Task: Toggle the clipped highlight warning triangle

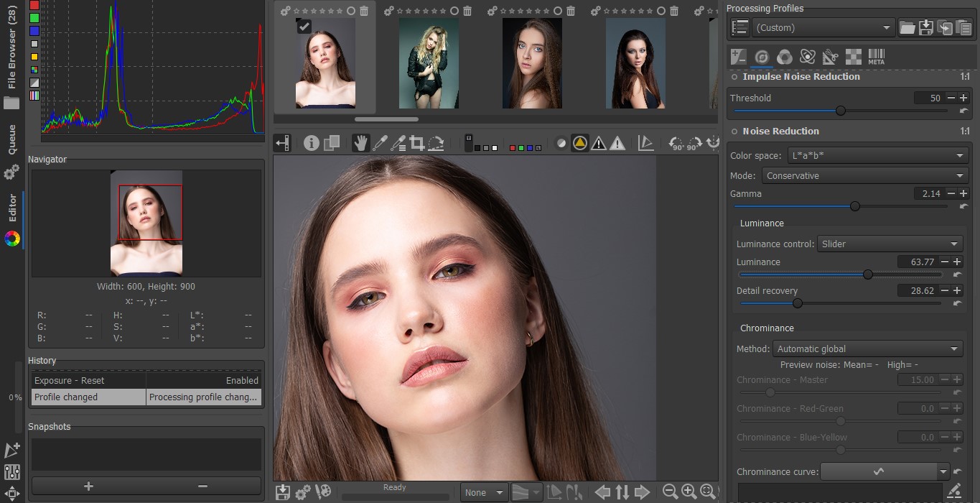Action: pyautogui.click(x=617, y=143)
